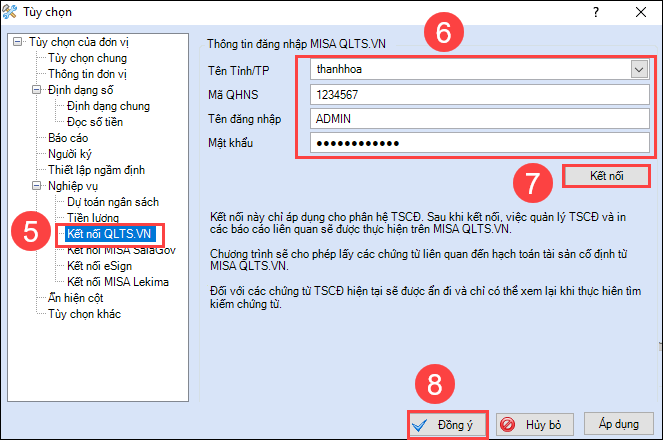Select Tùy chọn chung in tree
This screenshot has height=440, width=663.
pyautogui.click(x=88, y=58)
